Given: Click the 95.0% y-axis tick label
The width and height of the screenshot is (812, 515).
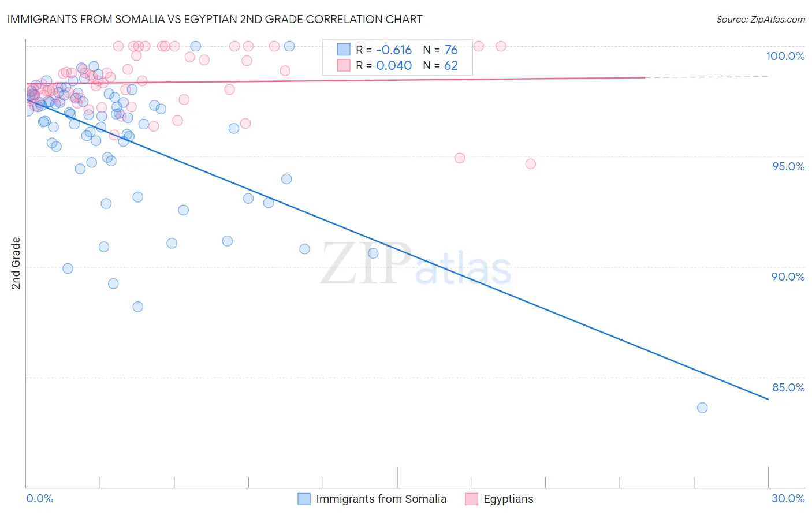Looking at the screenshot, I should [x=788, y=166].
